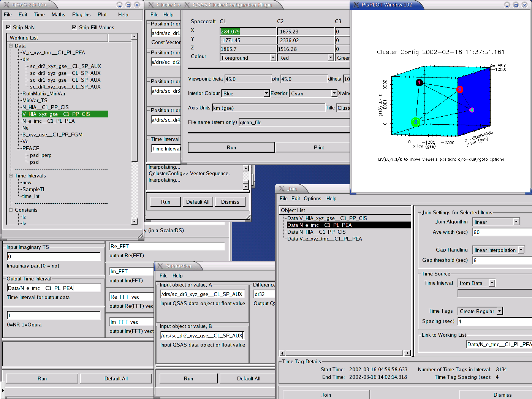Click Dismiss next to Default All
The height and width of the screenshot is (399, 532).
230,202
